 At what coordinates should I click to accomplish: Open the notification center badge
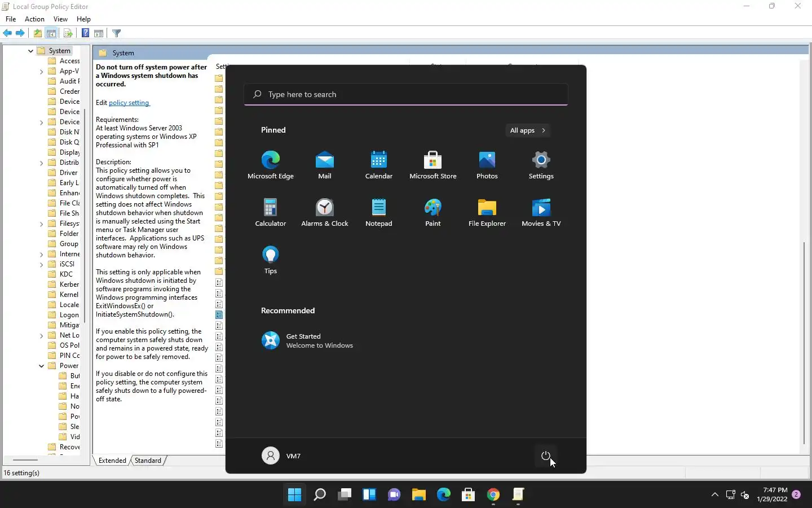point(796,494)
